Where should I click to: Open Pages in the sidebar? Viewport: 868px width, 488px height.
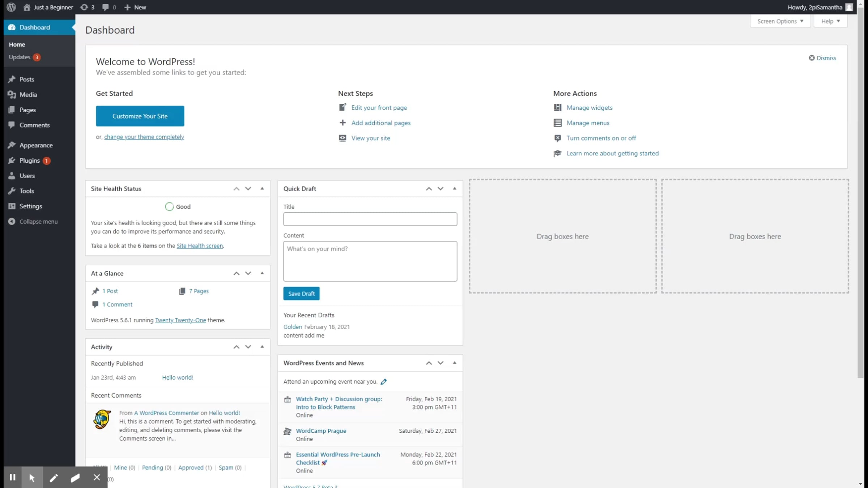point(27,110)
